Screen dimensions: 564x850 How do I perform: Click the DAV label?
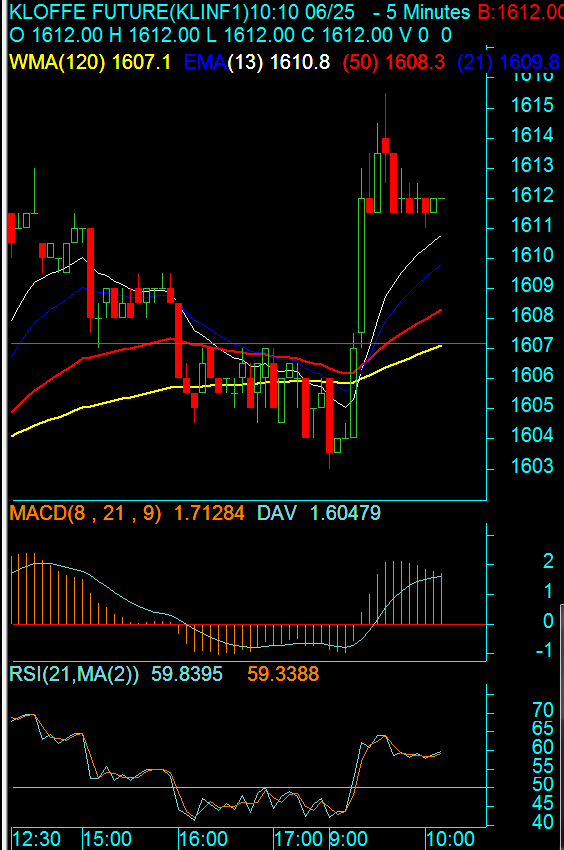tap(277, 513)
